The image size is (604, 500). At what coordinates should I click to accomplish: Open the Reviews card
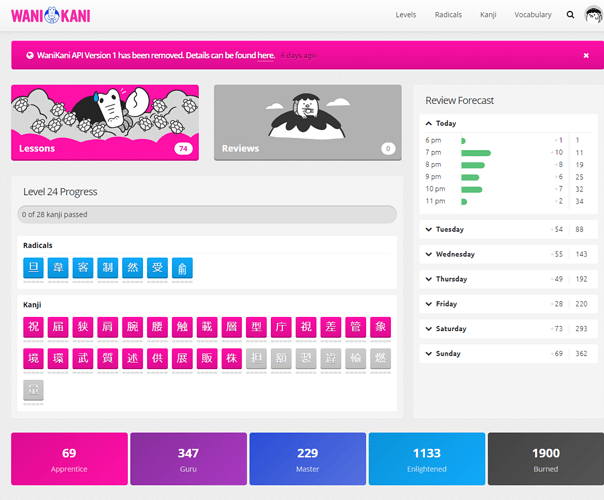(x=307, y=122)
